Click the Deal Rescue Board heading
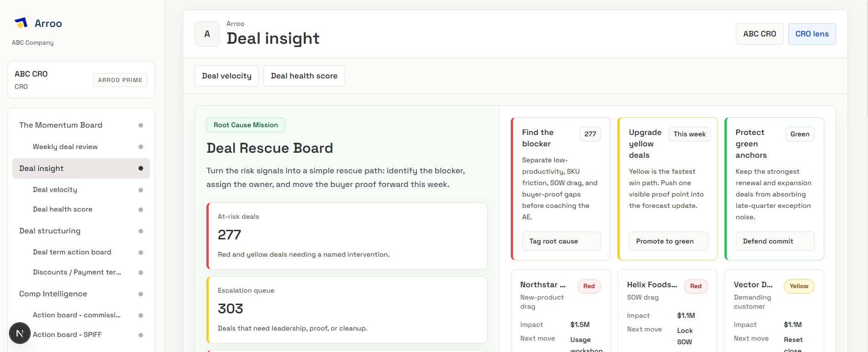This screenshot has height=352, width=868. pos(270,148)
